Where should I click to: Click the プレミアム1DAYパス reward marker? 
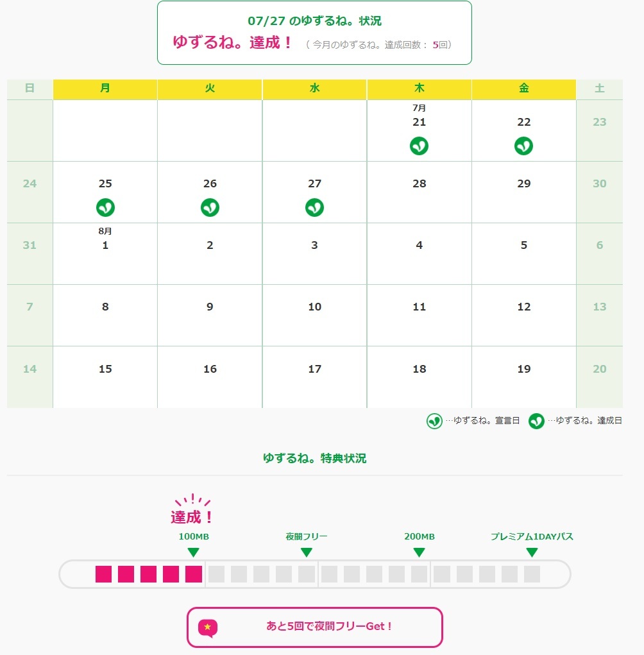[x=532, y=552]
